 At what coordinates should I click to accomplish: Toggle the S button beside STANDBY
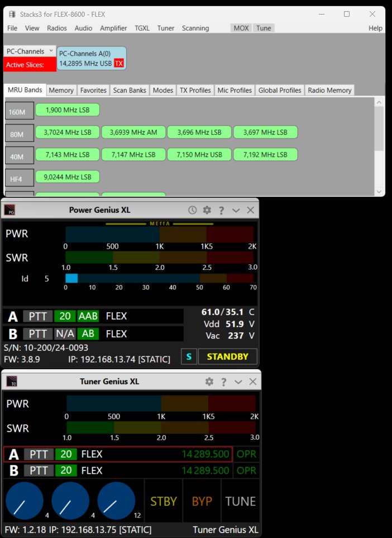pos(189,356)
